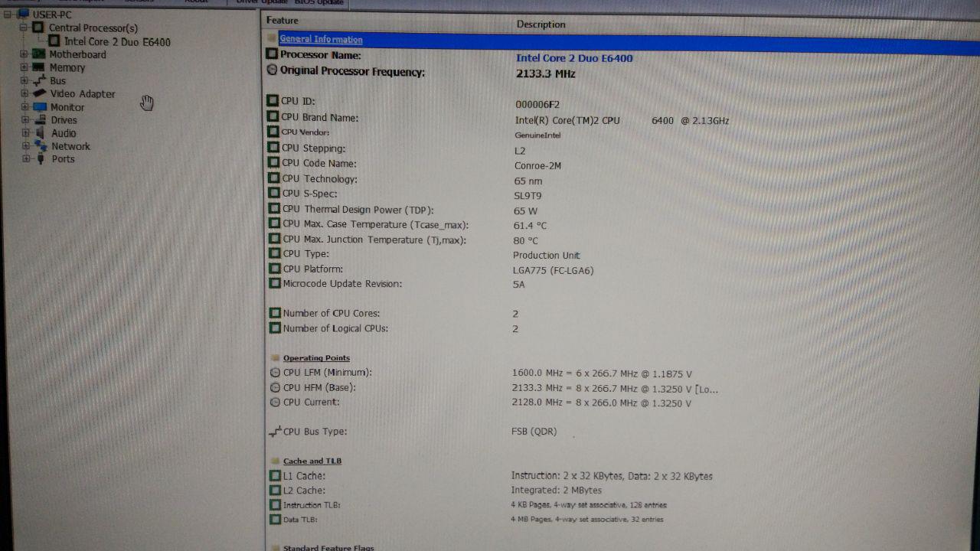This screenshot has width=980, height=551.
Task: Click the chip icon beside Data TLB
Action: [276, 520]
